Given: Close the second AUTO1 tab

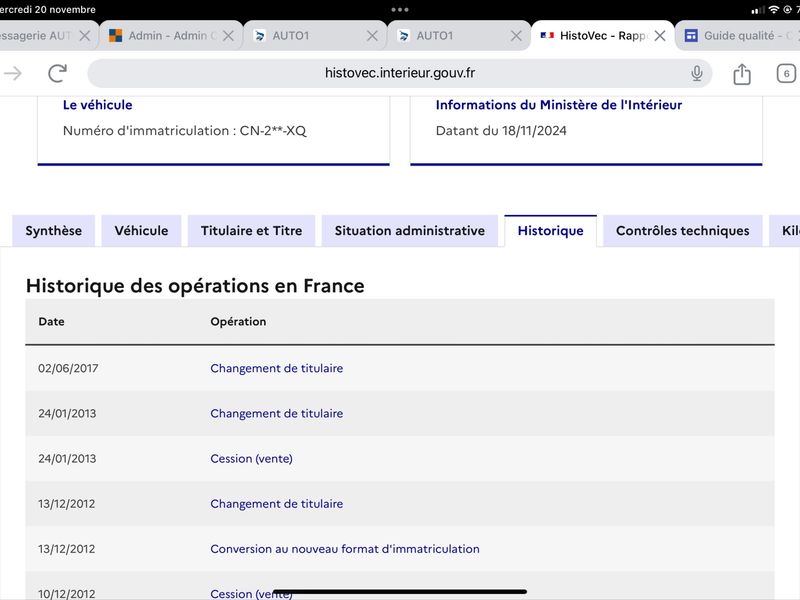Looking at the screenshot, I should coord(516,36).
